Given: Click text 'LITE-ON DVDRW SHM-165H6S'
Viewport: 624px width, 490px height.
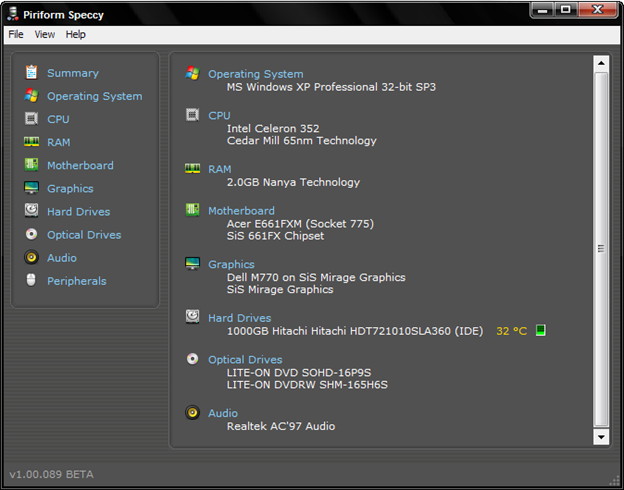Looking at the screenshot, I should (307, 385).
